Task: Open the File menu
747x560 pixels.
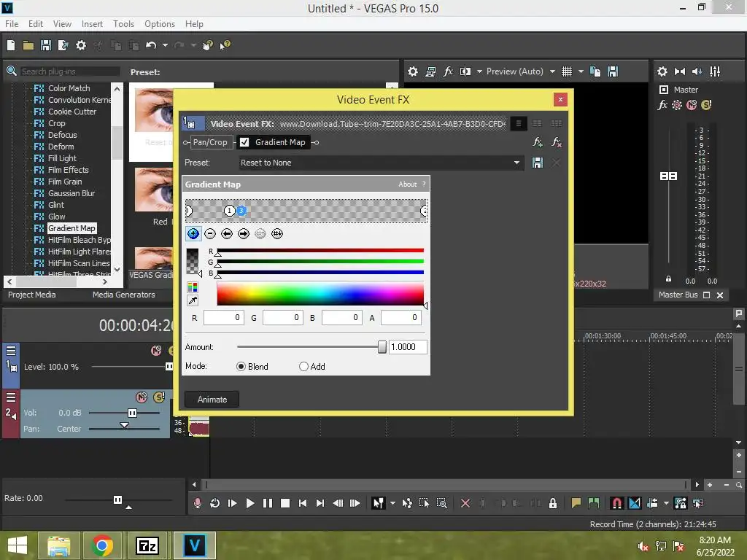Action: click(x=12, y=24)
